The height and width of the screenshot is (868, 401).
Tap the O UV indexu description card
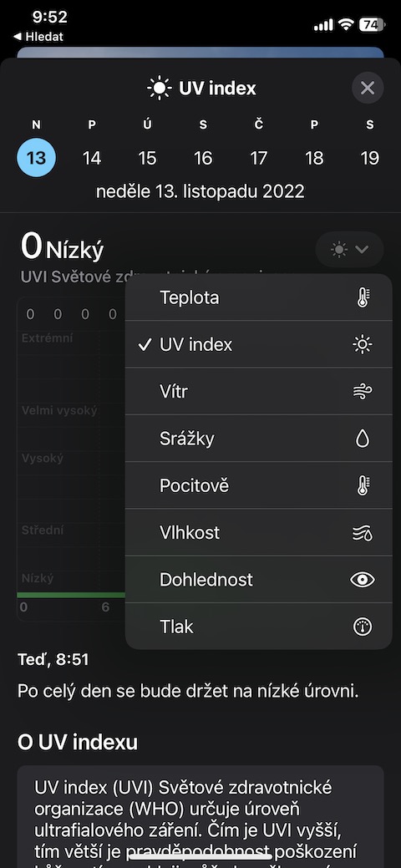(x=200, y=816)
